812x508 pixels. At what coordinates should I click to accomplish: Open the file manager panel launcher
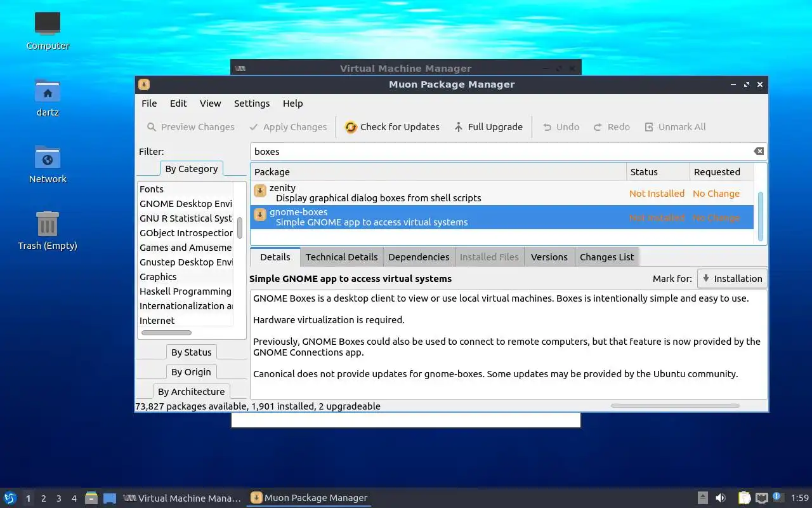tap(91, 498)
